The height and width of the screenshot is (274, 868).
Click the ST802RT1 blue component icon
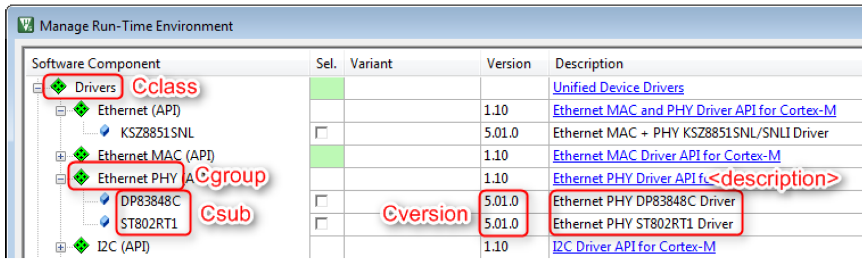click(x=104, y=223)
